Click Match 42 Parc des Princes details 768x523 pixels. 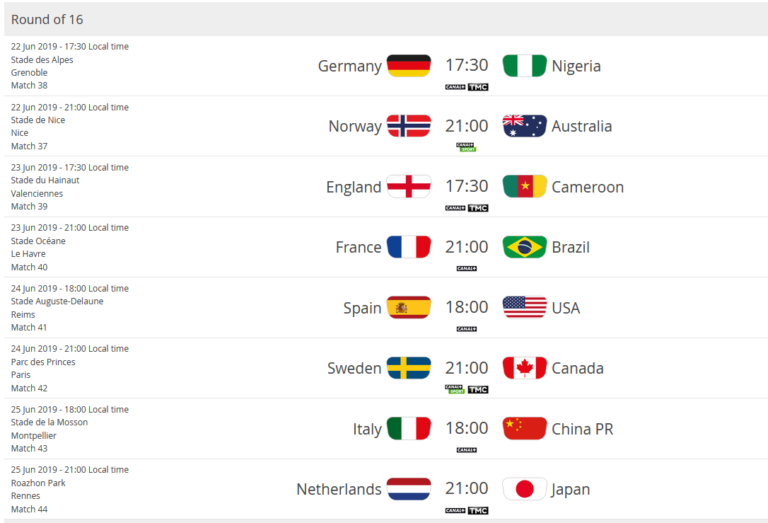coord(70,368)
